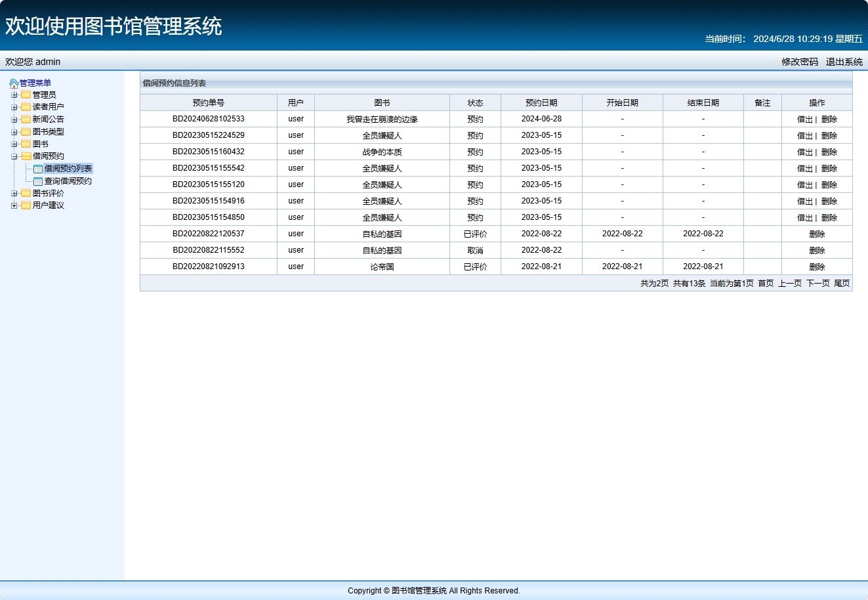Screen dimensions: 868x600
Task: Go to next page with 下一页
Action: (x=817, y=284)
